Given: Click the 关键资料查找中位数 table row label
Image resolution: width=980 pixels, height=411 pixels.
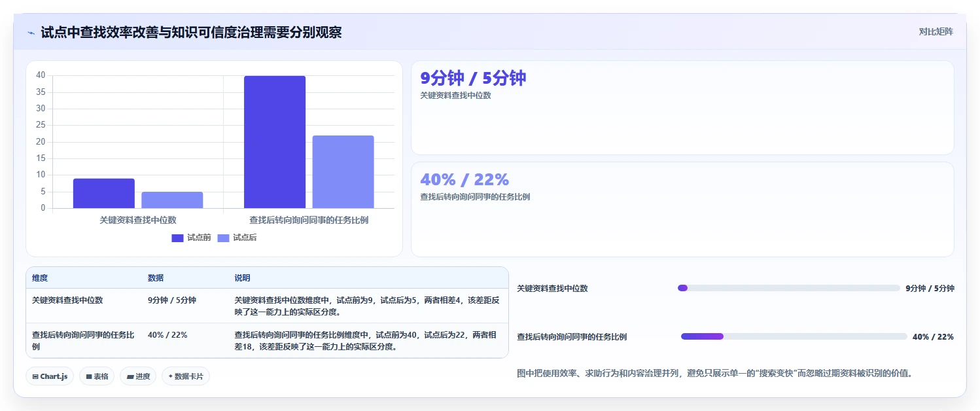Looking at the screenshot, I should (x=67, y=300).
